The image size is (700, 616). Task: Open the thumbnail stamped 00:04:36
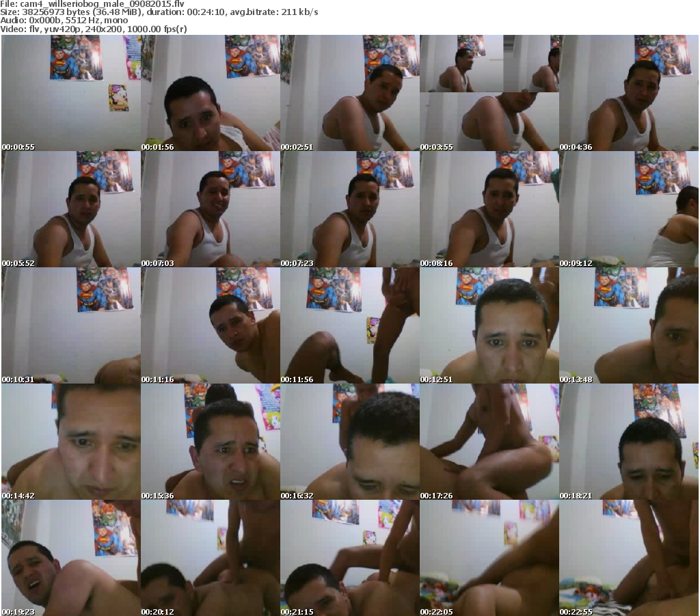[x=629, y=93]
